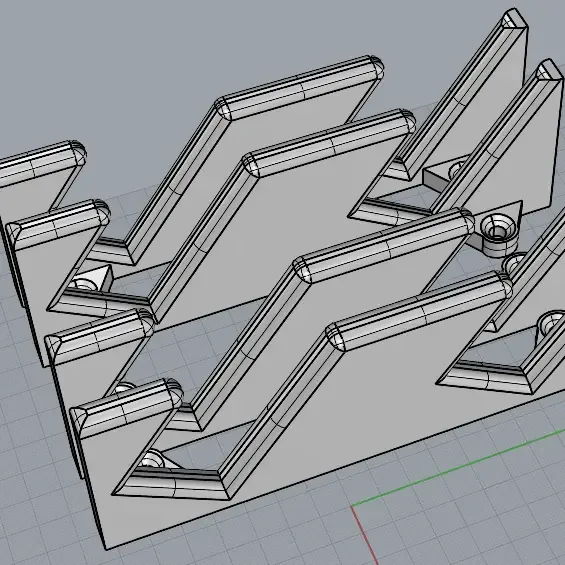This screenshot has width=565, height=565.
Task: Select the cylindrical countersunk boss beside the triangular tab
Action: coord(499,234)
